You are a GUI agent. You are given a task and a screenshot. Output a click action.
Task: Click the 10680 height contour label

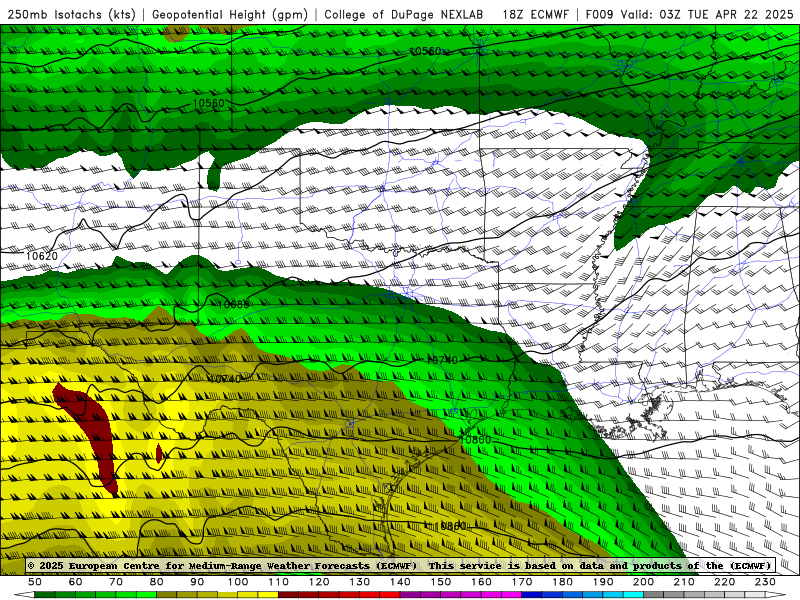point(233,305)
